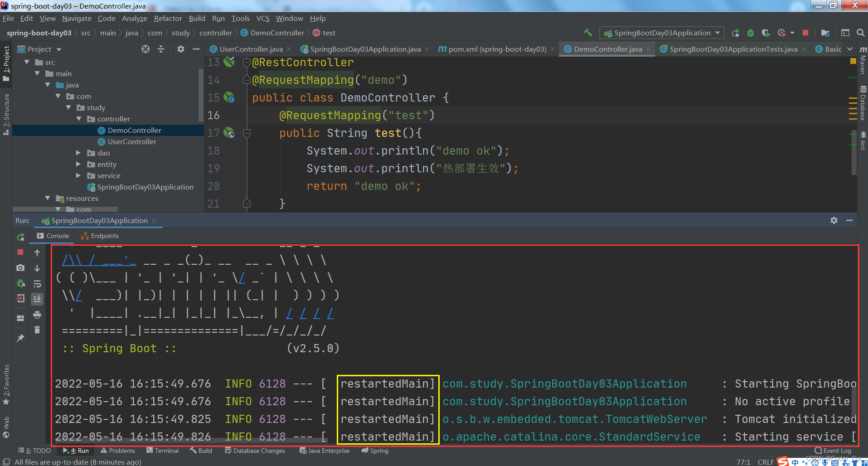Jump down the stack trace arrow
Viewport: 868px width, 466px height.
[x=37, y=268]
